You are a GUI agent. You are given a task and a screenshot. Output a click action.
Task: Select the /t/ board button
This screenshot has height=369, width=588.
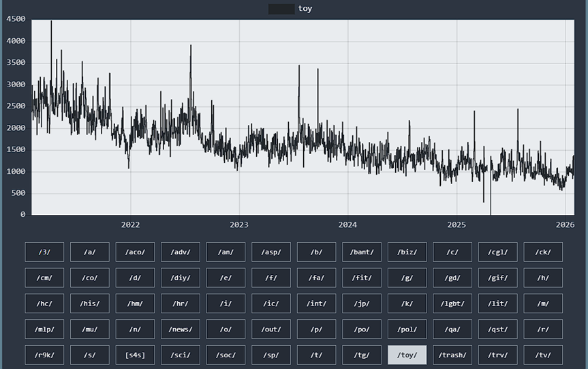point(317,355)
